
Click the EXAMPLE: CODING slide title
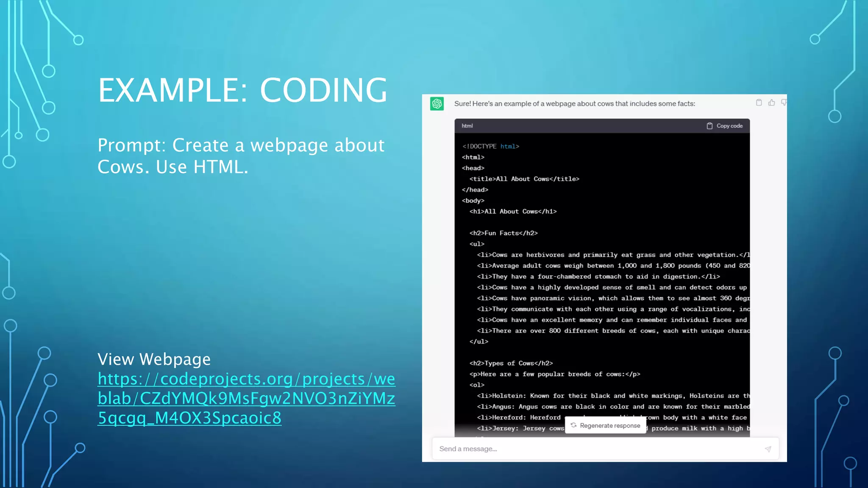[242, 90]
